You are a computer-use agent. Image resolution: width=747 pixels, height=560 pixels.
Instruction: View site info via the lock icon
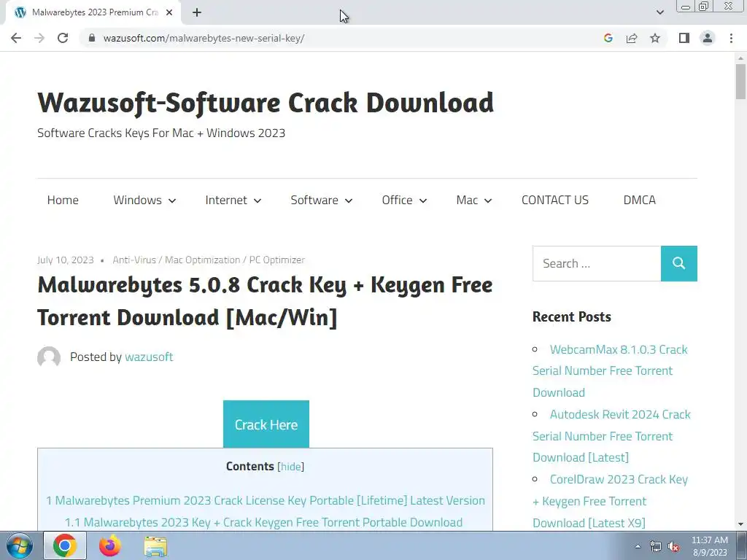92,38
